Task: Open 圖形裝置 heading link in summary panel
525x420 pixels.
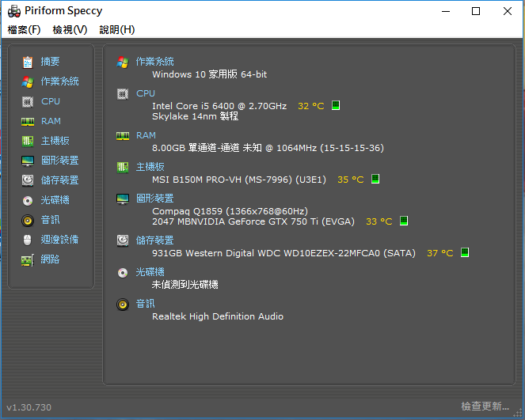Action: 154,199
